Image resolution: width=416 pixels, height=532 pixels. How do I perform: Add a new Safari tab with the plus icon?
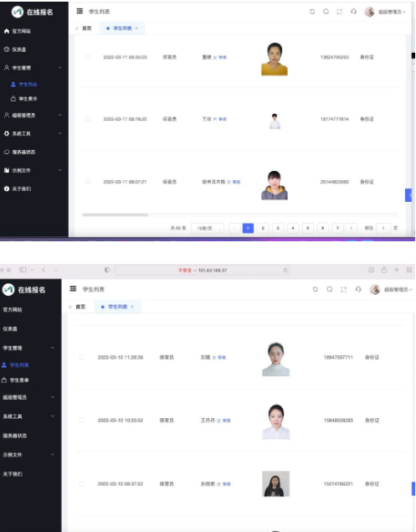(397, 270)
